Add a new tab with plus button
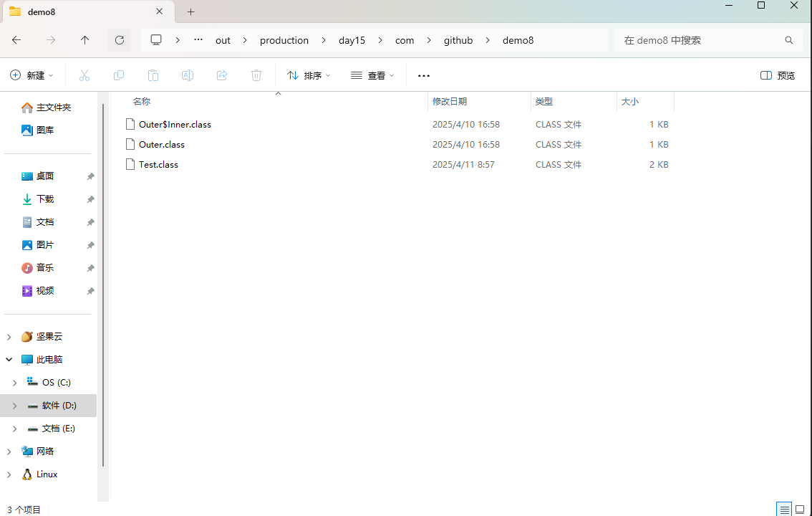 point(190,12)
